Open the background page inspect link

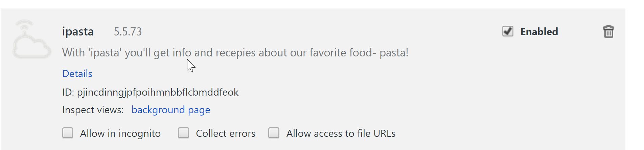tap(170, 110)
